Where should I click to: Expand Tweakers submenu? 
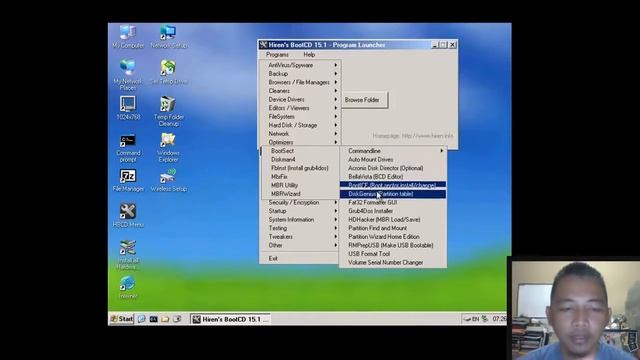tap(300, 237)
